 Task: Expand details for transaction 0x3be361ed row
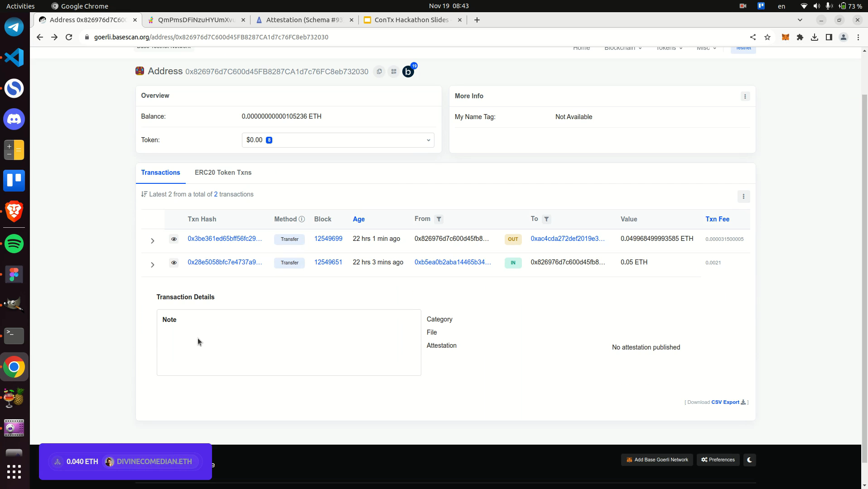coord(153,241)
